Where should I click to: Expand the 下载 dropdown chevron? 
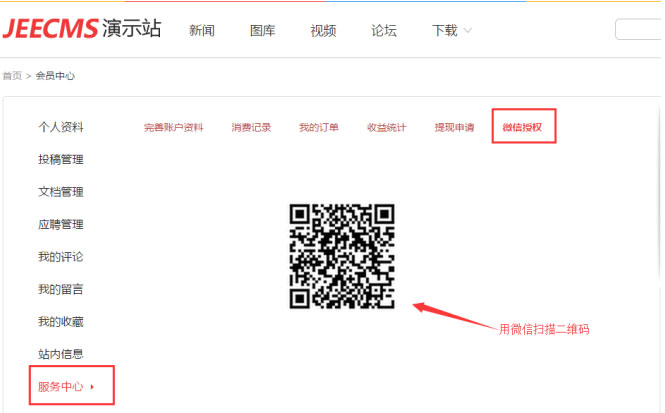[467, 31]
